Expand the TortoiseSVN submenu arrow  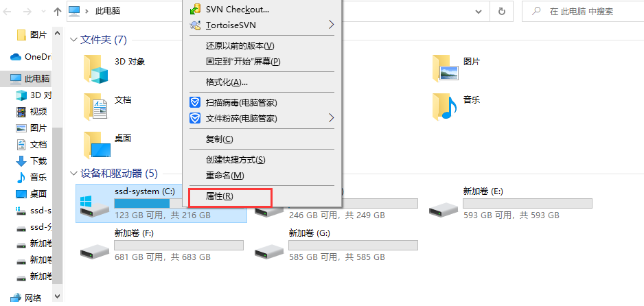click(x=331, y=25)
